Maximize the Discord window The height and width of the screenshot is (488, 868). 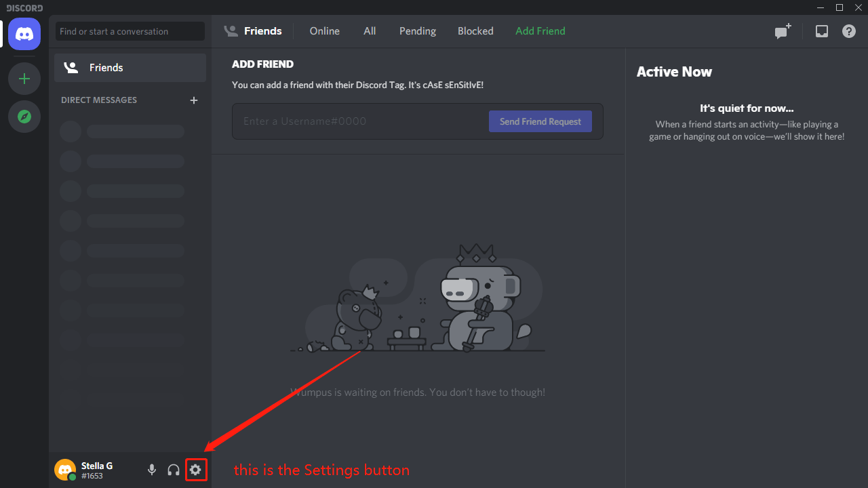tap(840, 7)
